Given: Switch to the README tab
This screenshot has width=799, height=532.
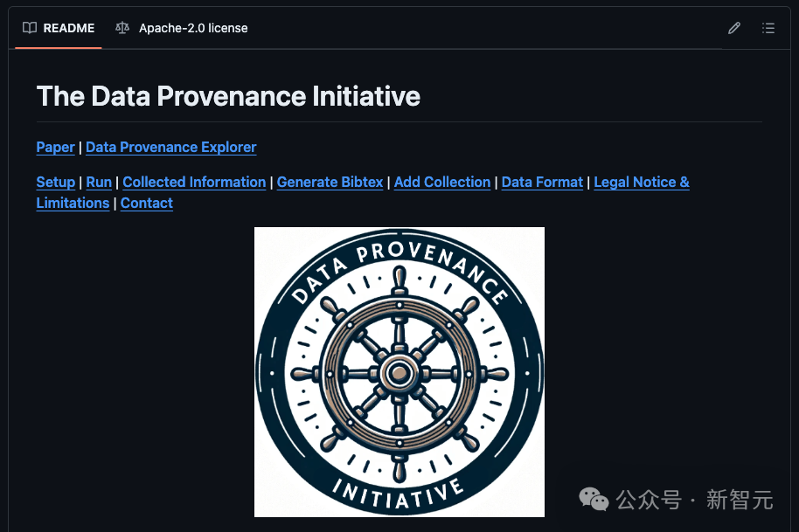Looking at the screenshot, I should pyautogui.click(x=59, y=28).
